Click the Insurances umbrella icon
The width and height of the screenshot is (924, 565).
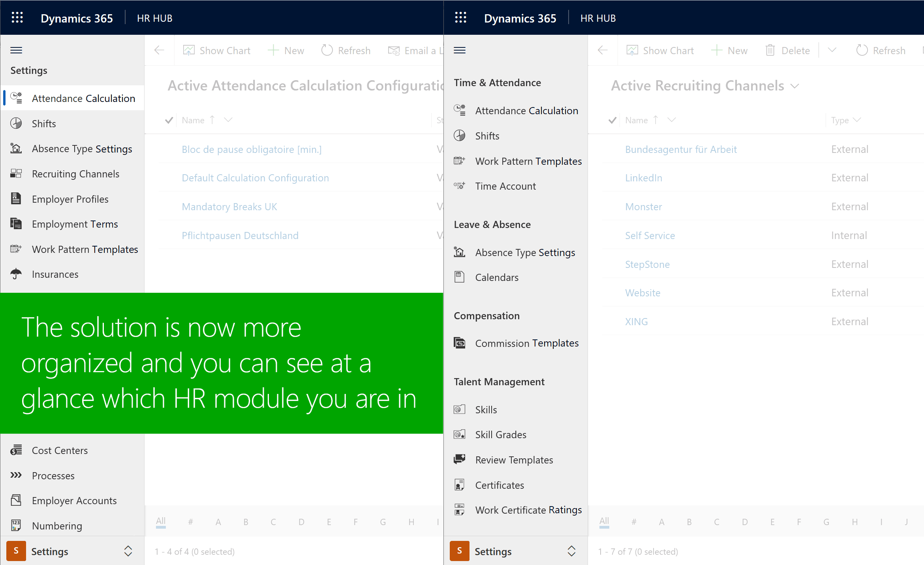[16, 274]
